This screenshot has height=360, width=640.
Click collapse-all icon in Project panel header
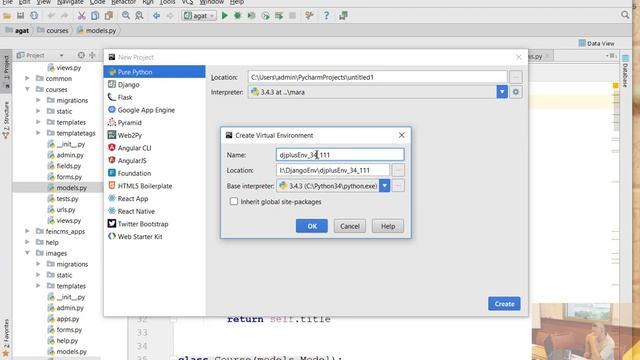coord(92,55)
